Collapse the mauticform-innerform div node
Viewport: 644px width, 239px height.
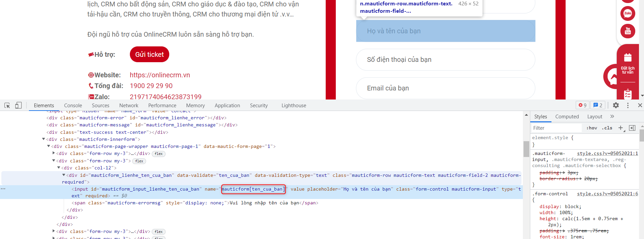click(x=43, y=139)
